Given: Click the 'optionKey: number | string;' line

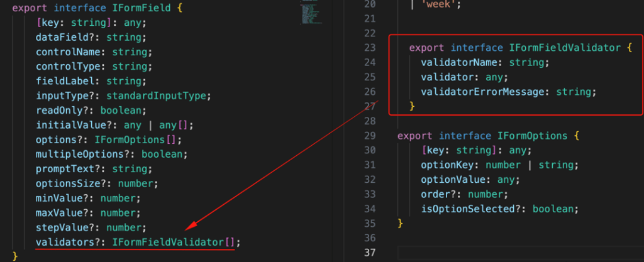Looking at the screenshot, I should pyautogui.click(x=500, y=165).
